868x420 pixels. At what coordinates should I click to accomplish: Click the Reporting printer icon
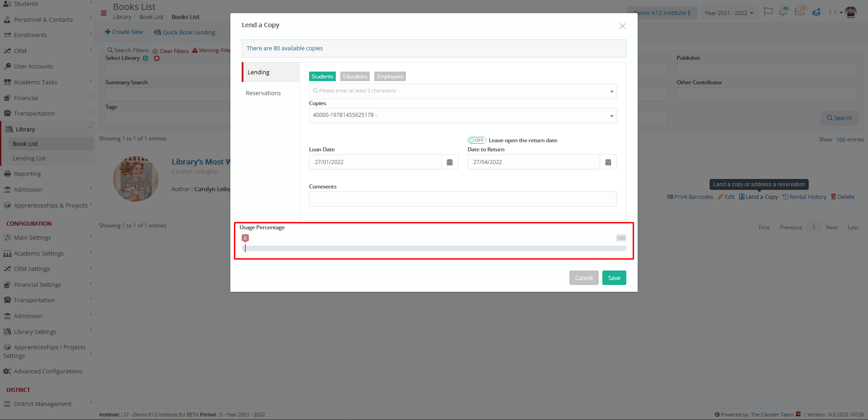(7, 174)
